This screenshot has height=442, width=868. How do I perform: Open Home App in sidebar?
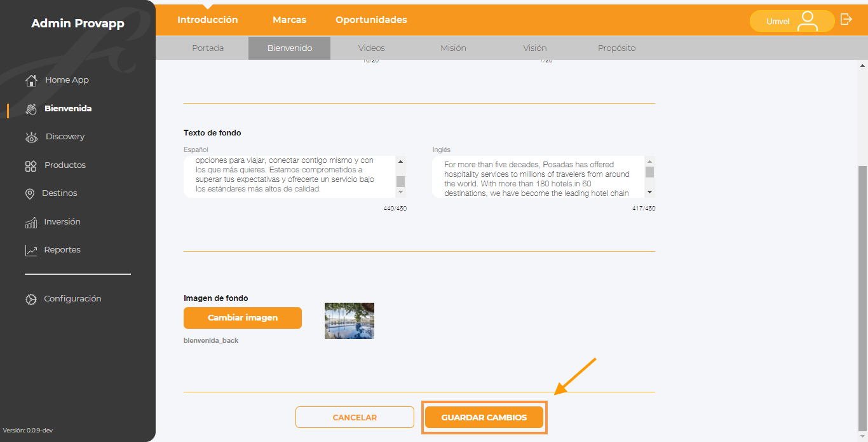(67, 80)
